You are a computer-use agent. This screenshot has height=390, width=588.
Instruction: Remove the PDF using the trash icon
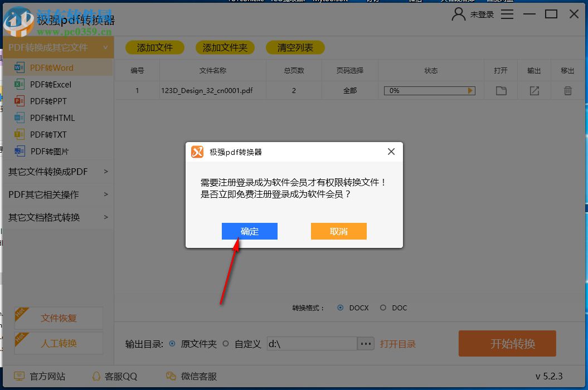pos(567,90)
